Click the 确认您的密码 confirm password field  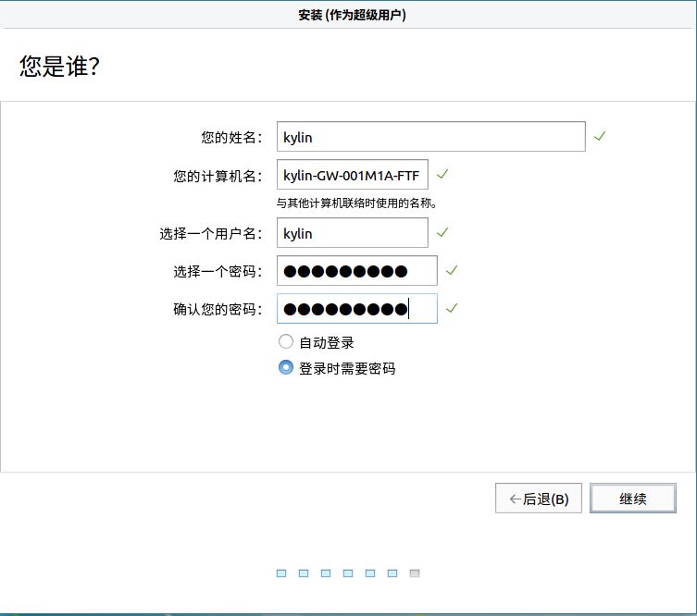357,308
